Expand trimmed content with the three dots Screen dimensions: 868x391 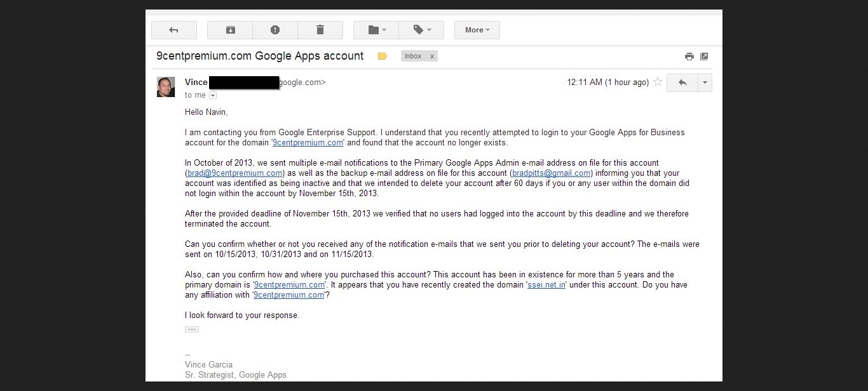[192, 329]
